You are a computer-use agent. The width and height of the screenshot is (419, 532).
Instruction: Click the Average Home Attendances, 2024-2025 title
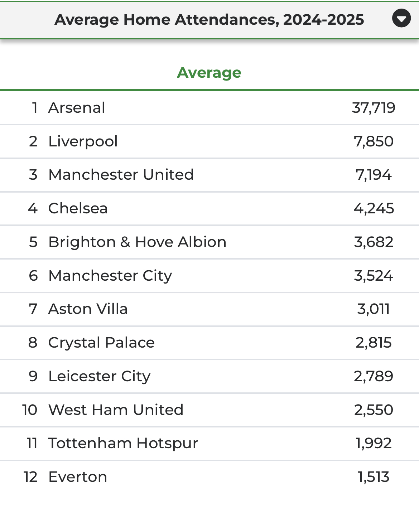tap(209, 20)
